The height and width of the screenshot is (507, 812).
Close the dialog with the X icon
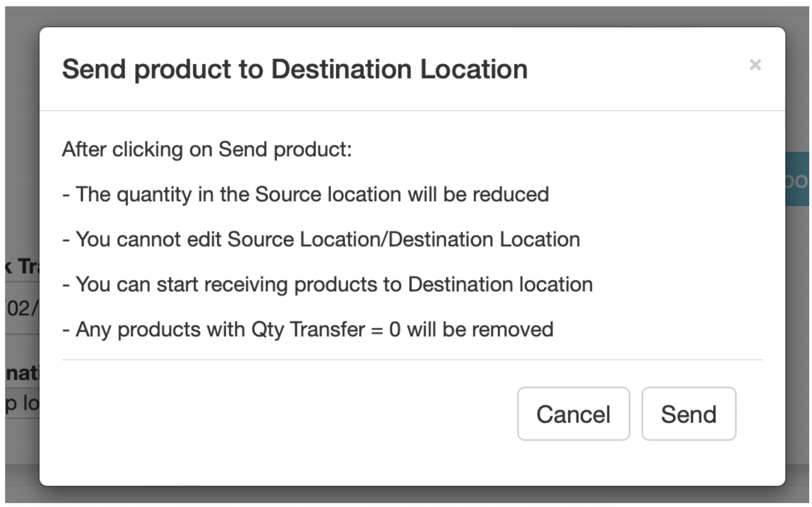(755, 65)
